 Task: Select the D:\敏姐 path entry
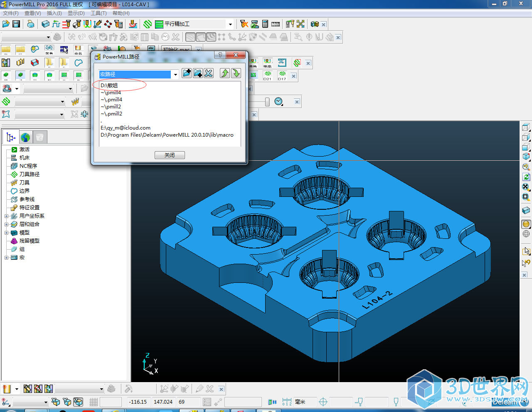coord(109,86)
